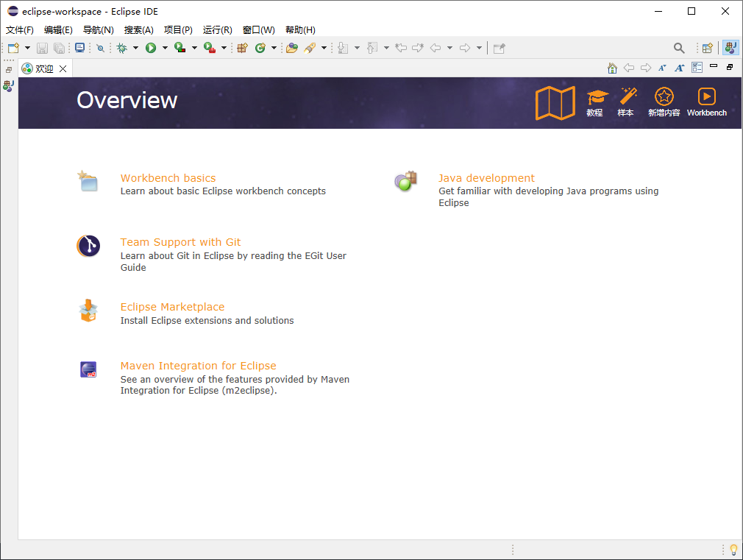Open the New wizard dropdown arrow
This screenshot has height=560, width=743.
tap(27, 48)
